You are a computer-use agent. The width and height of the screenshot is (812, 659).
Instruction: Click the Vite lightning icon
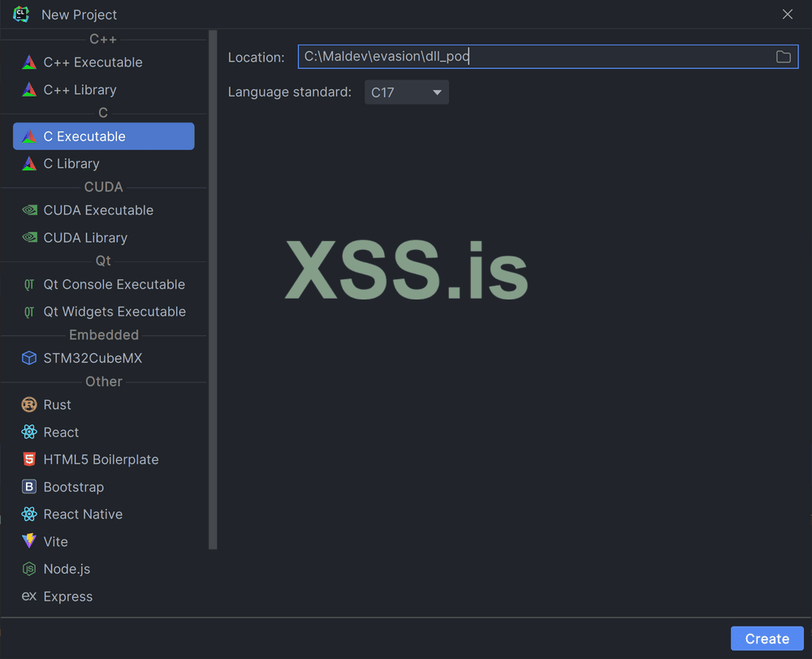[x=29, y=541]
